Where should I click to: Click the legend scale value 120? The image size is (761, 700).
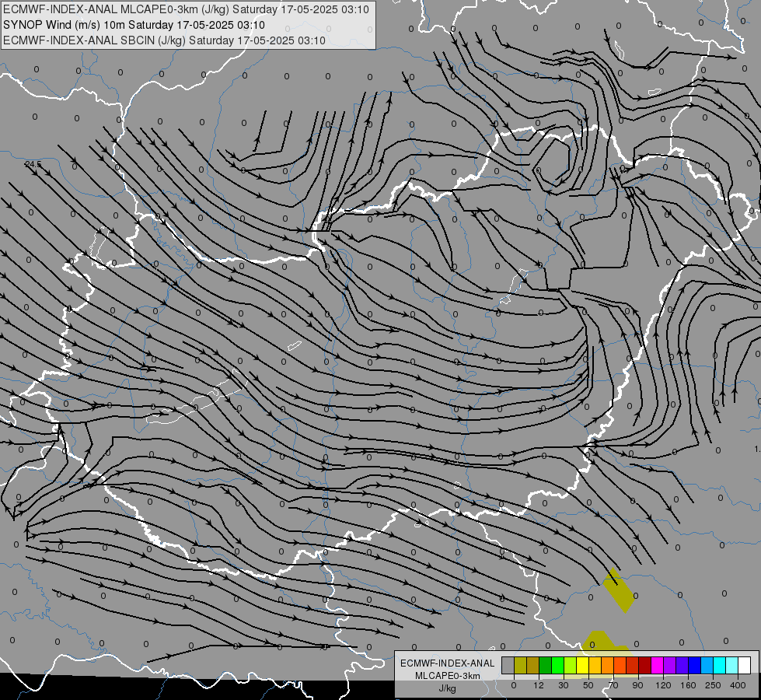click(664, 685)
